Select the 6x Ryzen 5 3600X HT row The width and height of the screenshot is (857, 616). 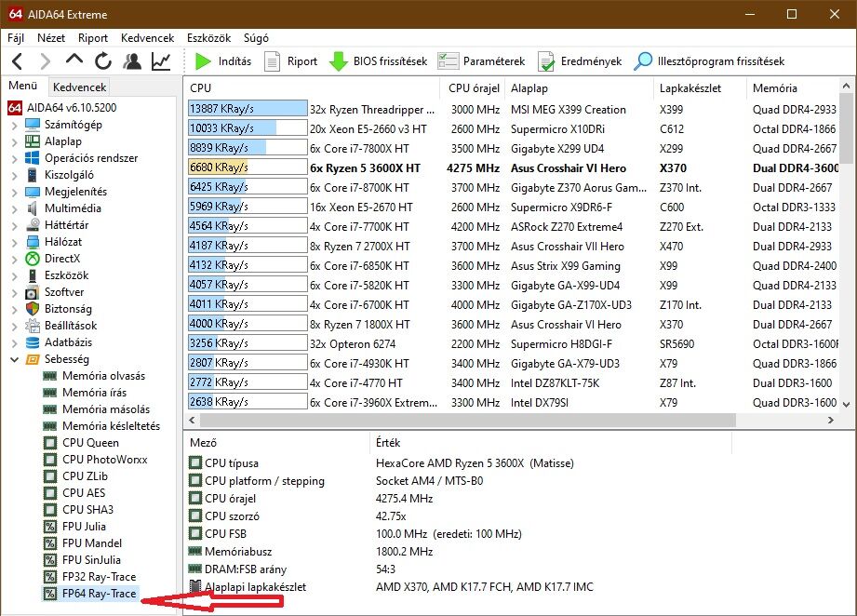coord(514,167)
